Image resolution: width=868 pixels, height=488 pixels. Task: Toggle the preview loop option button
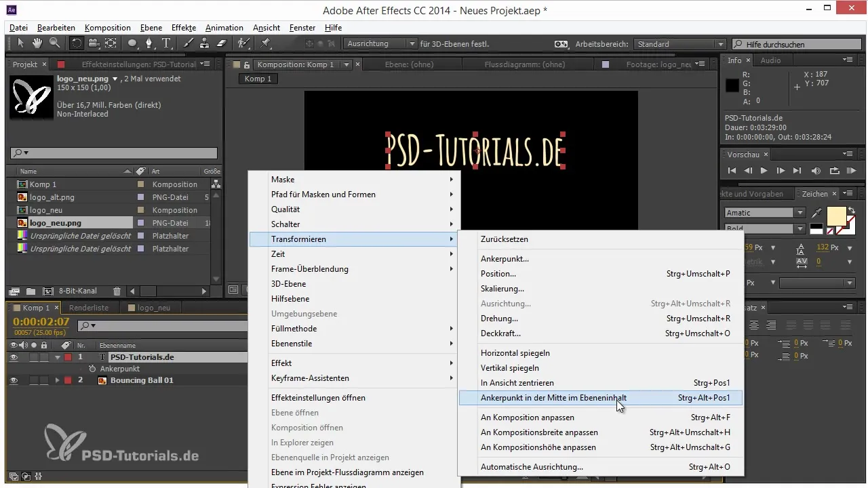click(834, 171)
